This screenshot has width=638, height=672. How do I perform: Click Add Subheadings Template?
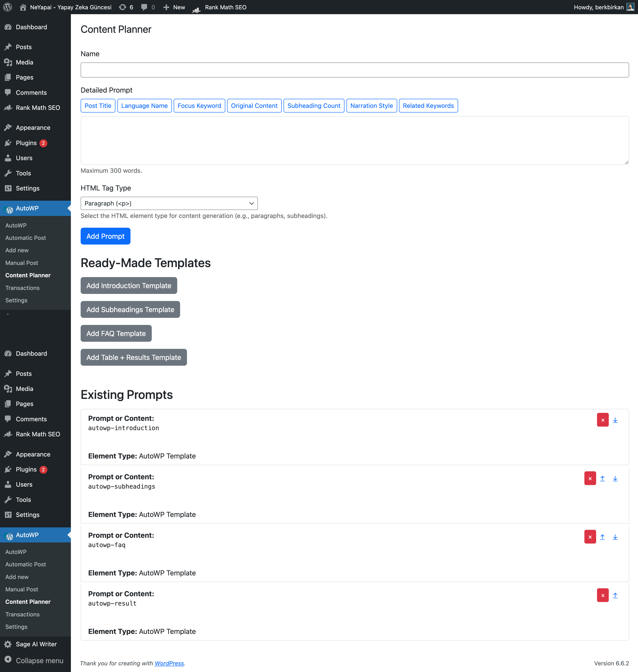coord(130,309)
